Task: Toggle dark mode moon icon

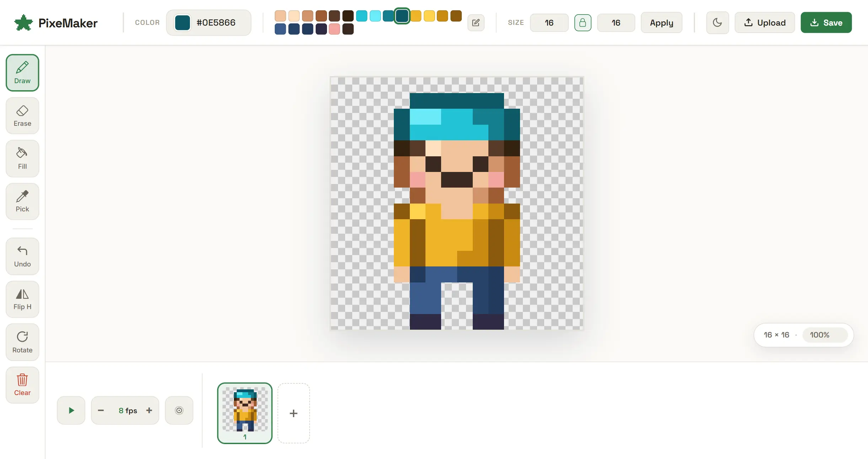Action: (717, 23)
